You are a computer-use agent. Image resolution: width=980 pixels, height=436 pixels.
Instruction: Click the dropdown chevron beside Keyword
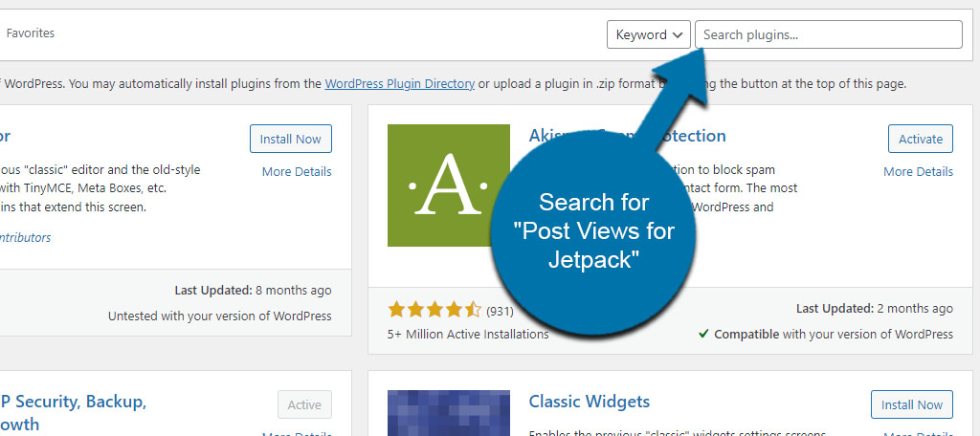677,35
